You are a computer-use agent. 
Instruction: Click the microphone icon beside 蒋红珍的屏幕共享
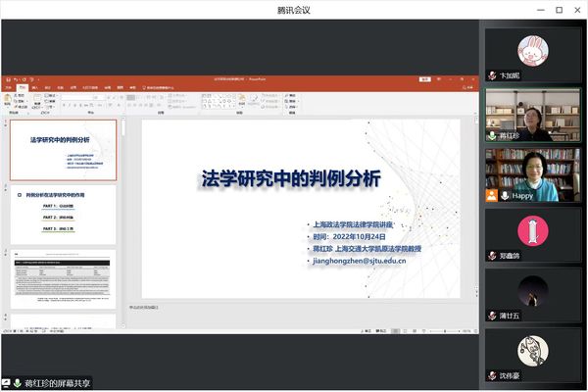pos(17,382)
